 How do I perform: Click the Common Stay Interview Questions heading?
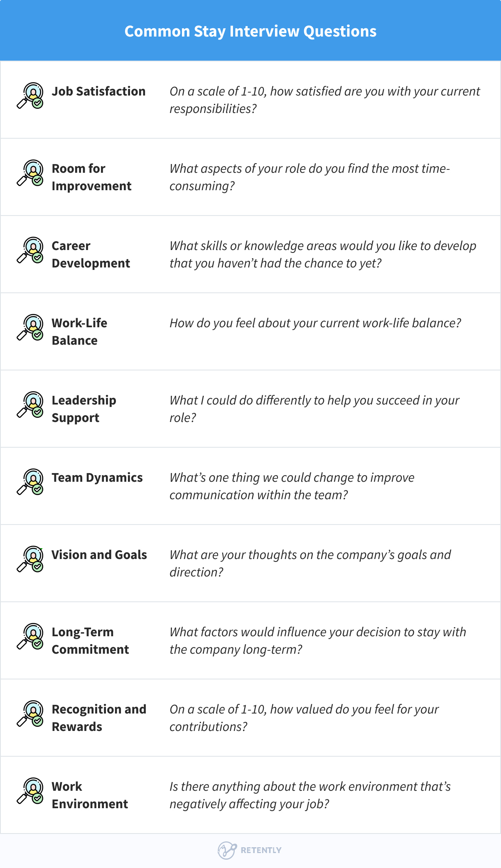pos(250,32)
